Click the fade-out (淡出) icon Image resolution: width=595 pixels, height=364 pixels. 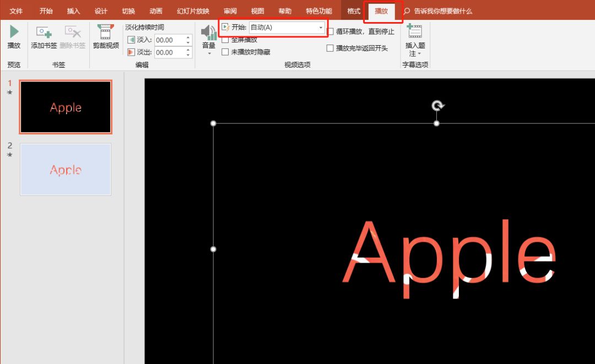131,52
